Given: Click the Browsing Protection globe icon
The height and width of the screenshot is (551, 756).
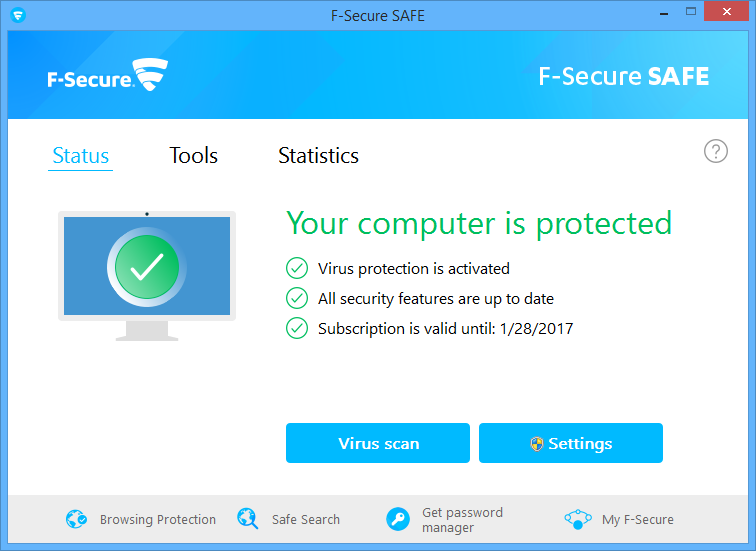Looking at the screenshot, I should [x=76, y=519].
